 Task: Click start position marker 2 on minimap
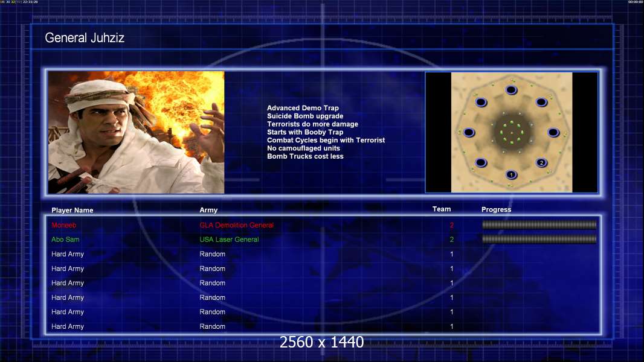[x=541, y=163]
